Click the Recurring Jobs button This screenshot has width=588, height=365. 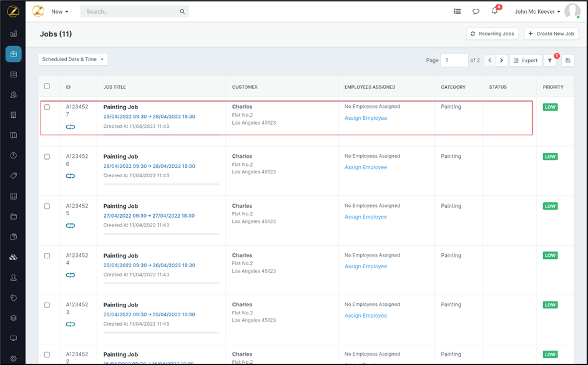pos(492,34)
